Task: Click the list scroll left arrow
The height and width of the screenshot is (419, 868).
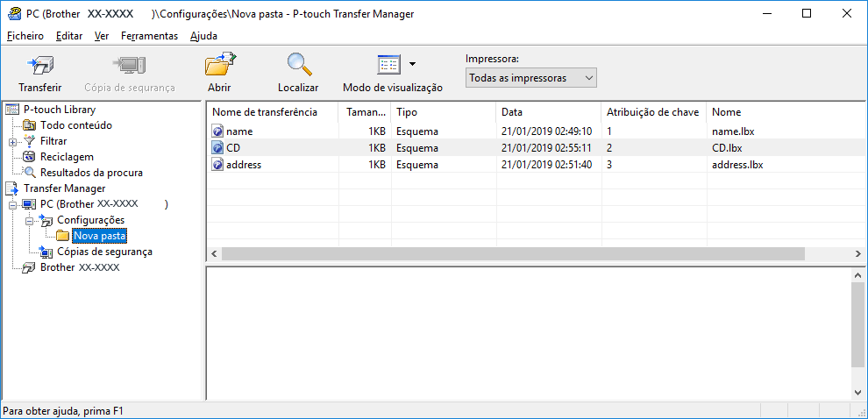Action: 214,253
